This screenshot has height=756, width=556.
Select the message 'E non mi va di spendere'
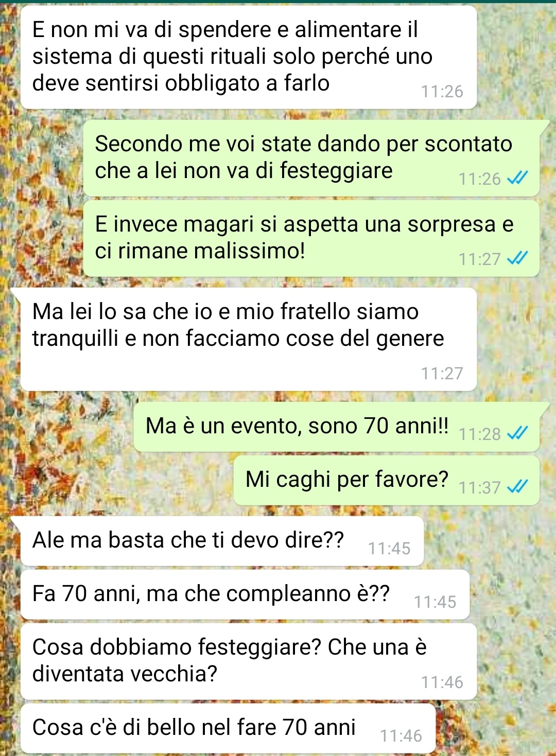pos(249,57)
